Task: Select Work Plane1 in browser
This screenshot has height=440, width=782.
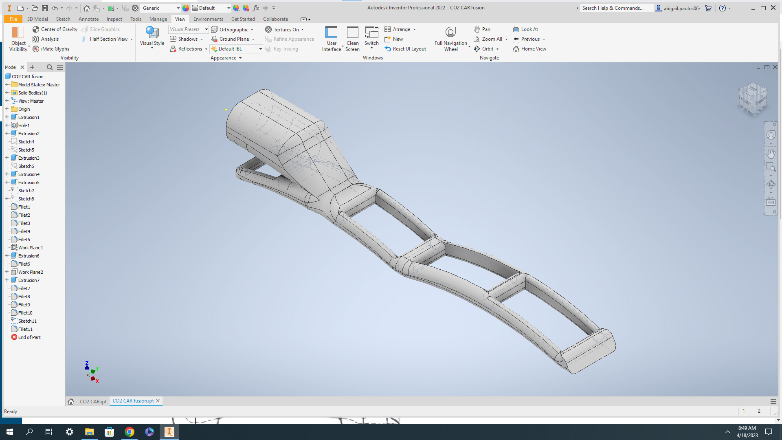Action: pos(30,247)
